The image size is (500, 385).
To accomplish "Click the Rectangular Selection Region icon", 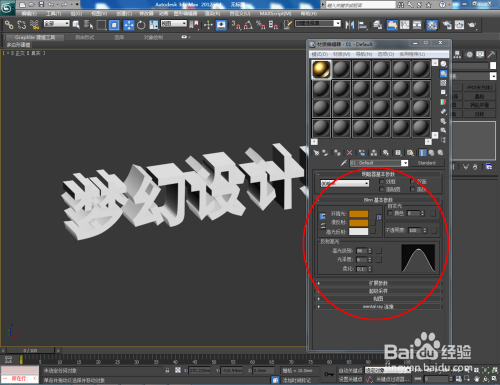I will pos(101,25).
